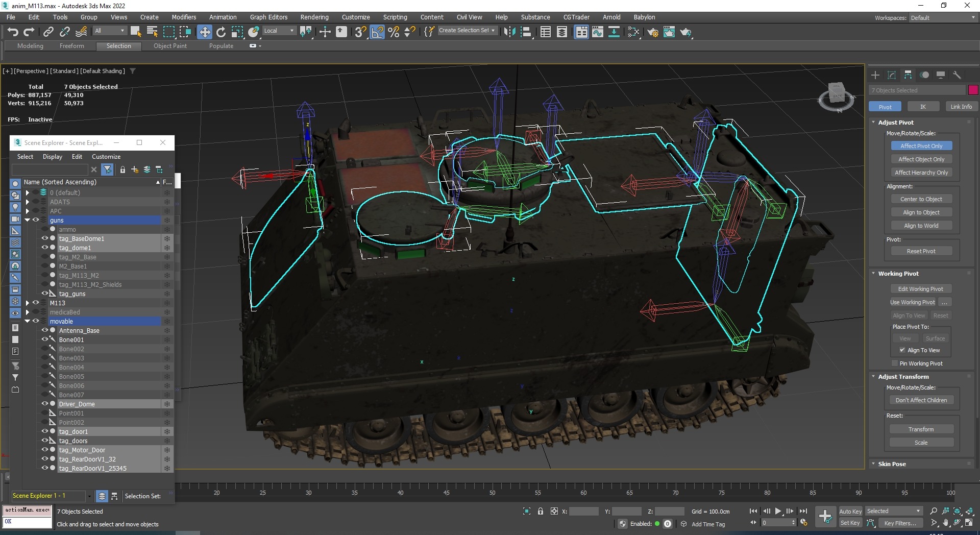980x535 pixels.
Task: Open the Scene Explorer Customize menu
Action: [106, 157]
